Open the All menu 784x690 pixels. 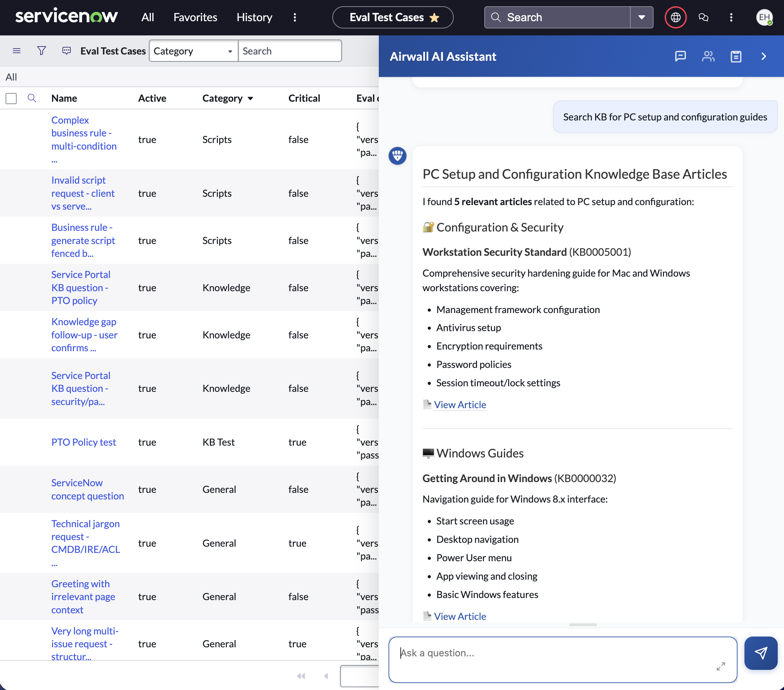[x=147, y=17]
